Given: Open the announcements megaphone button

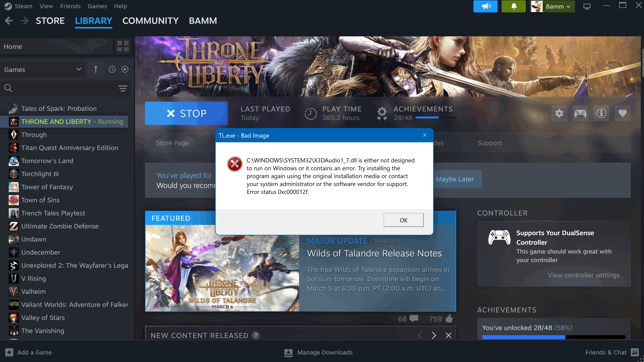Looking at the screenshot, I should click(485, 6).
